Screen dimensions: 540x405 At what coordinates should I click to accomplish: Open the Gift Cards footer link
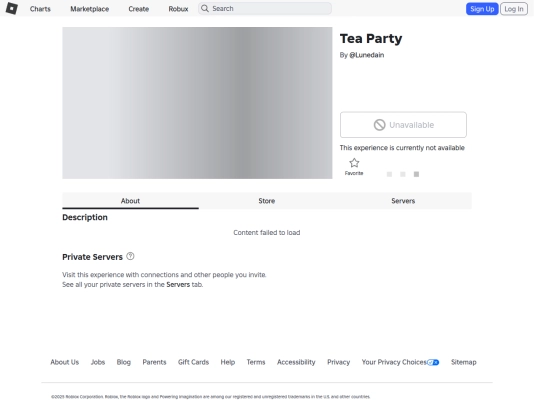pos(193,362)
